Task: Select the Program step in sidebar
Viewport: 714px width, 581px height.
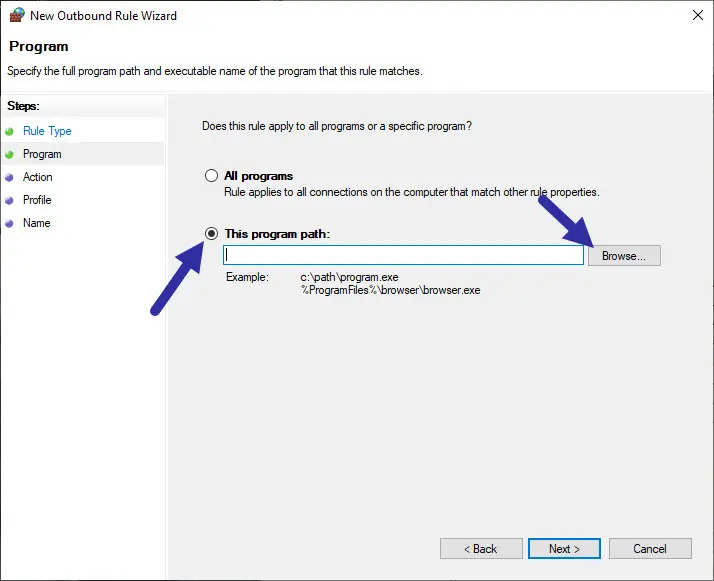Action: pos(42,154)
